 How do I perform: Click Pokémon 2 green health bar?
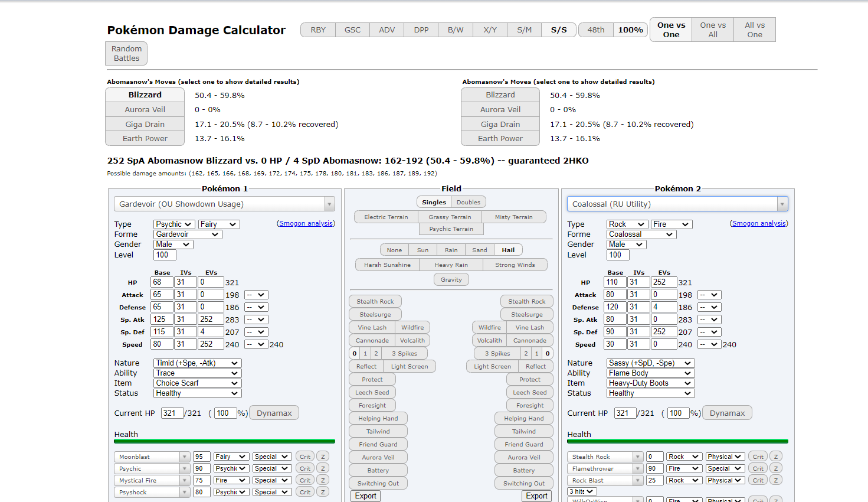pyautogui.click(x=677, y=441)
